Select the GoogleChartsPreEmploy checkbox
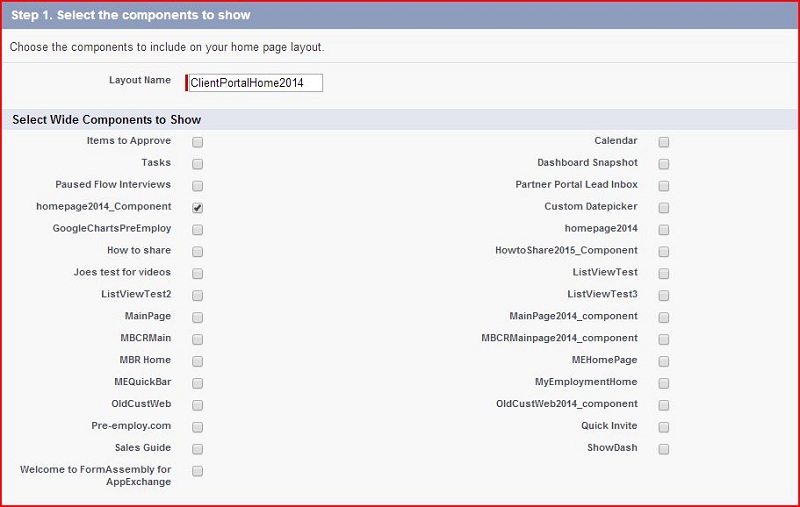The width and height of the screenshot is (800, 507). click(197, 230)
